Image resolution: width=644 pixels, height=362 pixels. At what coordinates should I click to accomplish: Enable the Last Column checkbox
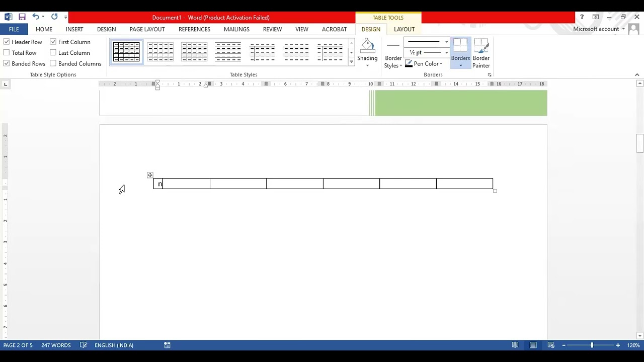[53, 53]
